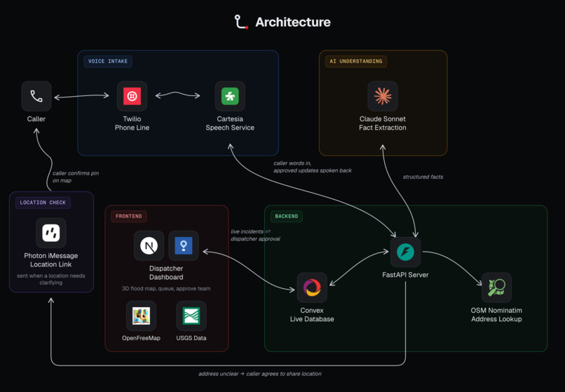Click the Architecture route logo icon
565x392 pixels.
point(241,22)
